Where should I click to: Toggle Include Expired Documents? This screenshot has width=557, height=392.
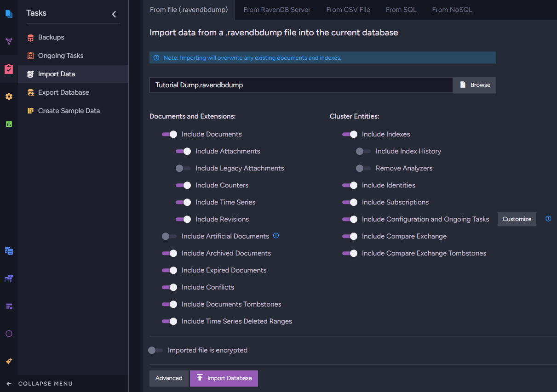click(169, 270)
